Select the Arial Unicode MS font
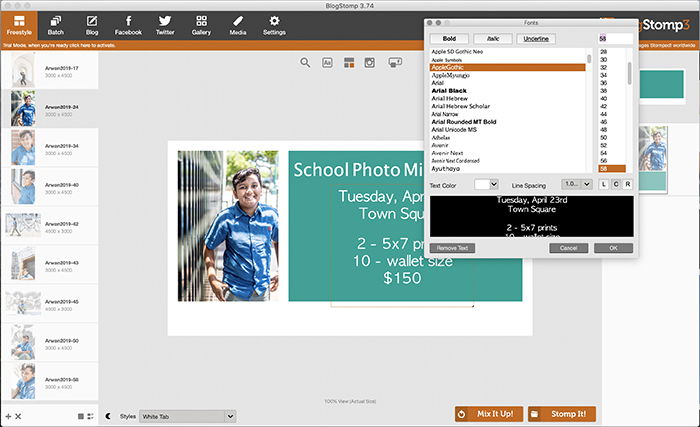Image resolution: width=700 pixels, height=427 pixels. click(x=508, y=130)
